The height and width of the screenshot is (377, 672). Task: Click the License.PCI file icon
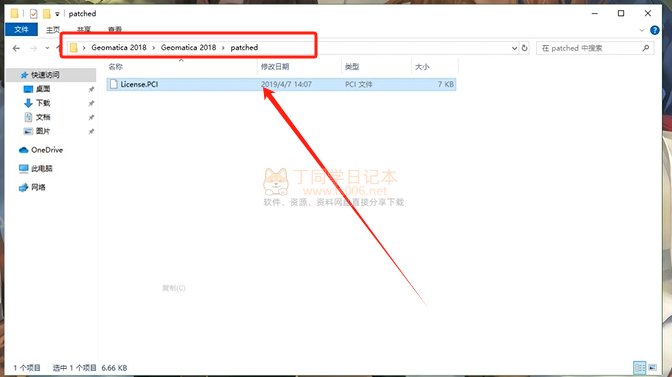point(114,84)
